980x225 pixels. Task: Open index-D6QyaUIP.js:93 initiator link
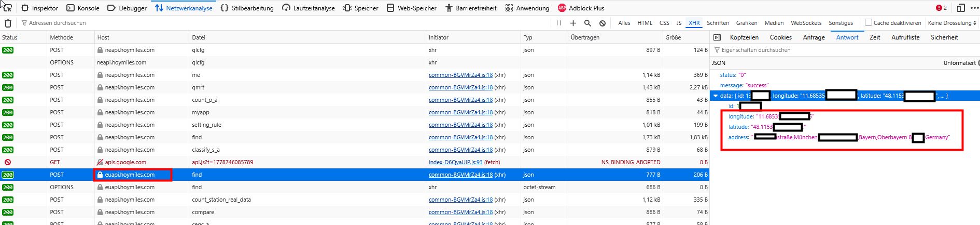(x=455, y=162)
